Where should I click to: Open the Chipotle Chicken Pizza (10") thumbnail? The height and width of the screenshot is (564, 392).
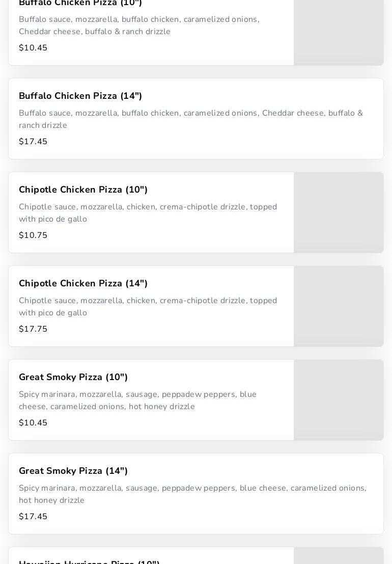[x=338, y=212]
